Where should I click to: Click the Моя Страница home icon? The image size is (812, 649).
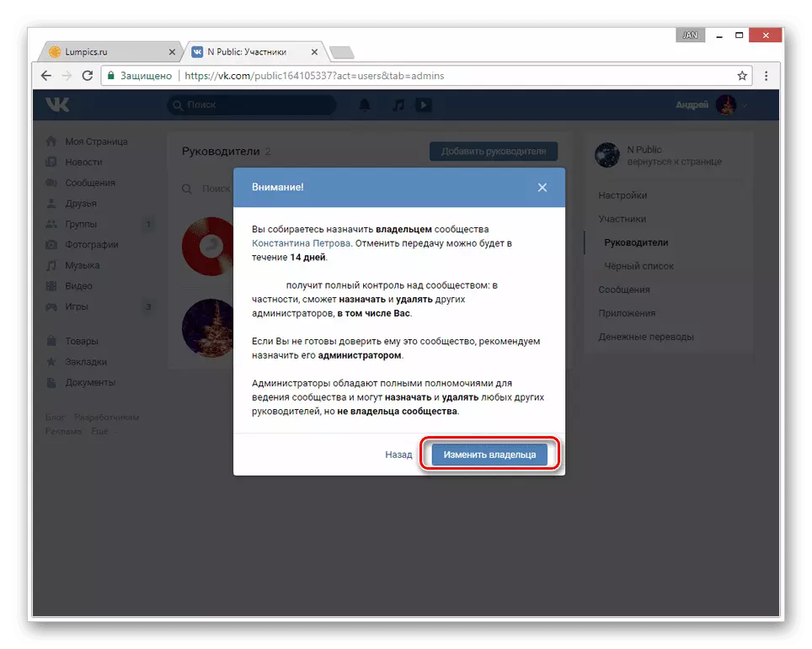(x=51, y=141)
